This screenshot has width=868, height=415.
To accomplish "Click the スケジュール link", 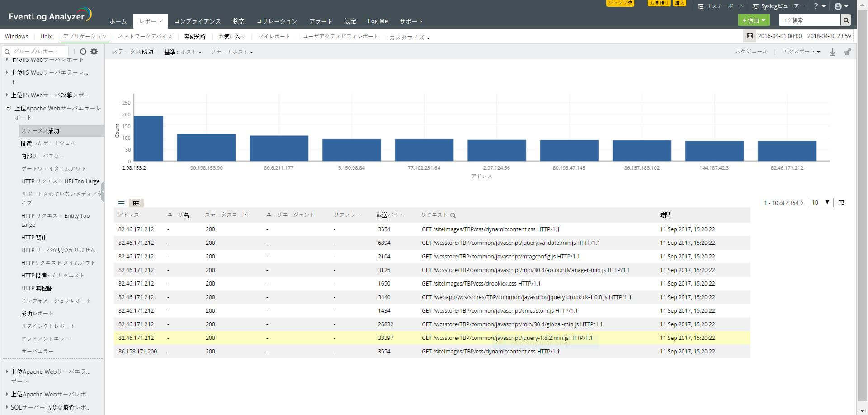I will click(751, 52).
